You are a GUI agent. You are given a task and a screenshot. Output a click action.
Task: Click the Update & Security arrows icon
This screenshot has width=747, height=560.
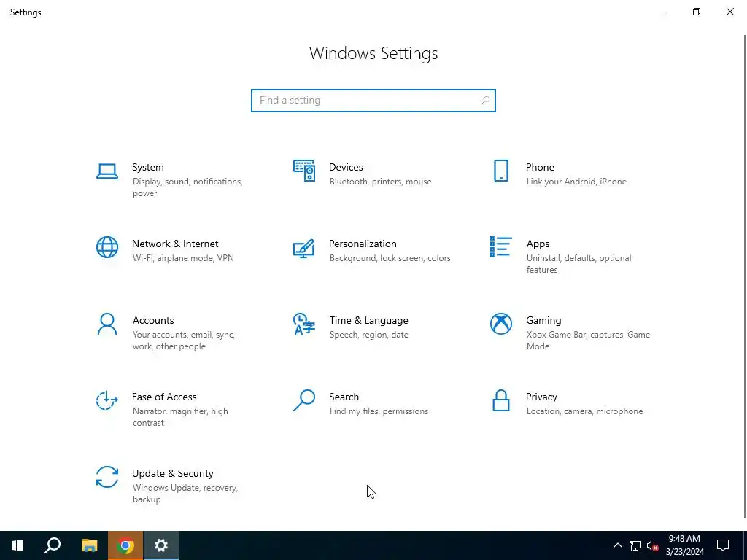tap(107, 477)
